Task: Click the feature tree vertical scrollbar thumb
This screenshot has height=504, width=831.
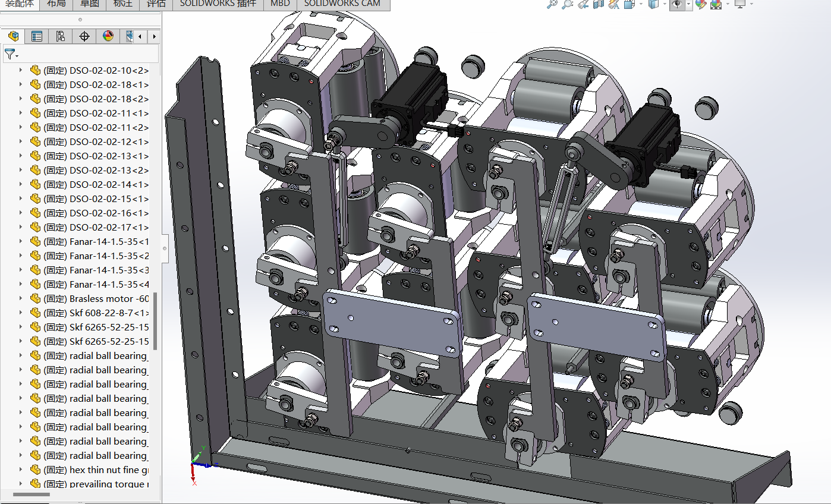Action: pyautogui.click(x=155, y=321)
